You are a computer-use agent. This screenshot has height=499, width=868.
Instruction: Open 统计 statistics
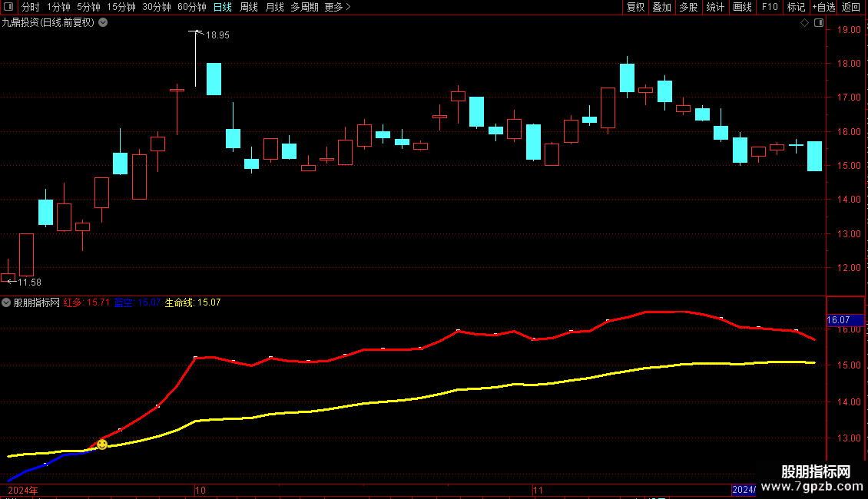[x=715, y=7]
